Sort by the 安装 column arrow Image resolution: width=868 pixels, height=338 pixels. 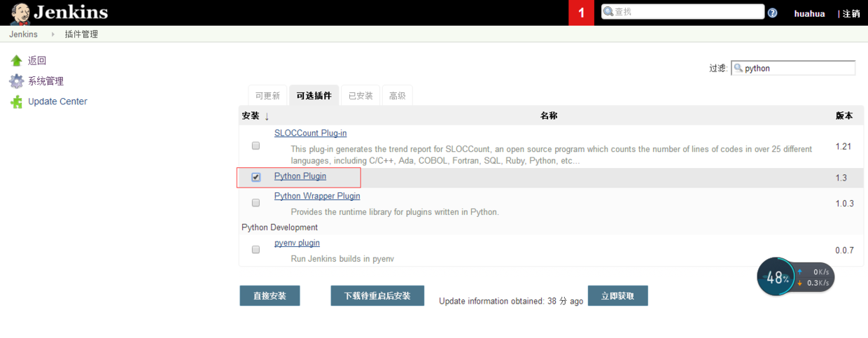(x=267, y=116)
